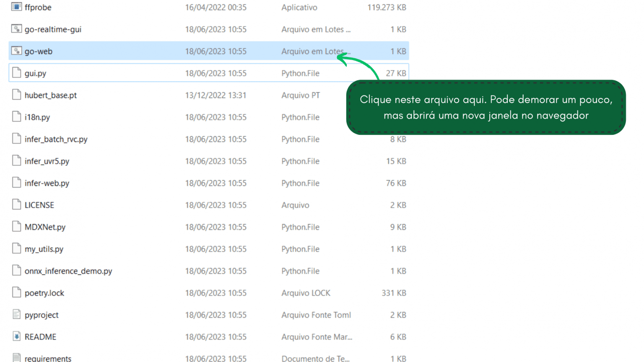Select the onnx_inference_demo.py file name
This screenshot has height=362, width=644.
click(x=68, y=271)
